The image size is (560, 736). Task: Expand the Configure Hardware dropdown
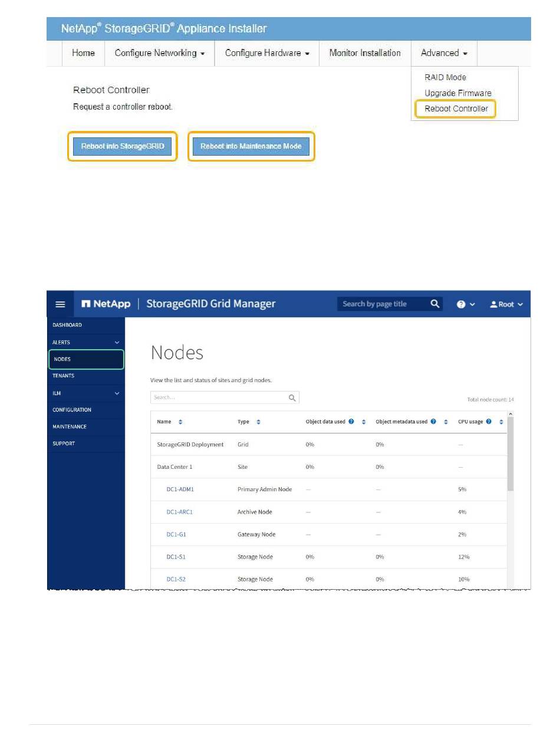click(267, 53)
